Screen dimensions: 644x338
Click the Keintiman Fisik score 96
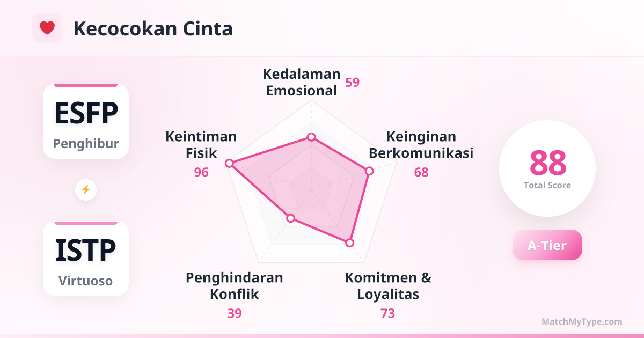201,172
